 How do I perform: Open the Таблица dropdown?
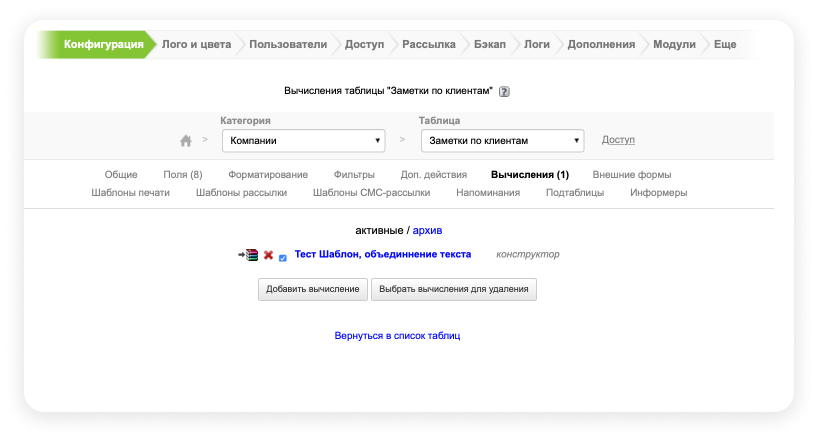(502, 140)
